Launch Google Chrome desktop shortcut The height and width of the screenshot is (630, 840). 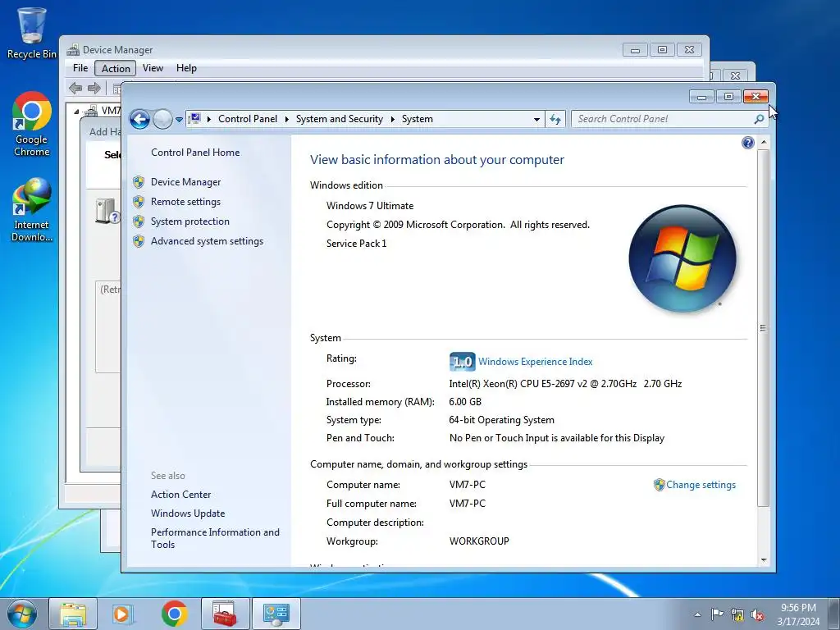pyautogui.click(x=32, y=125)
